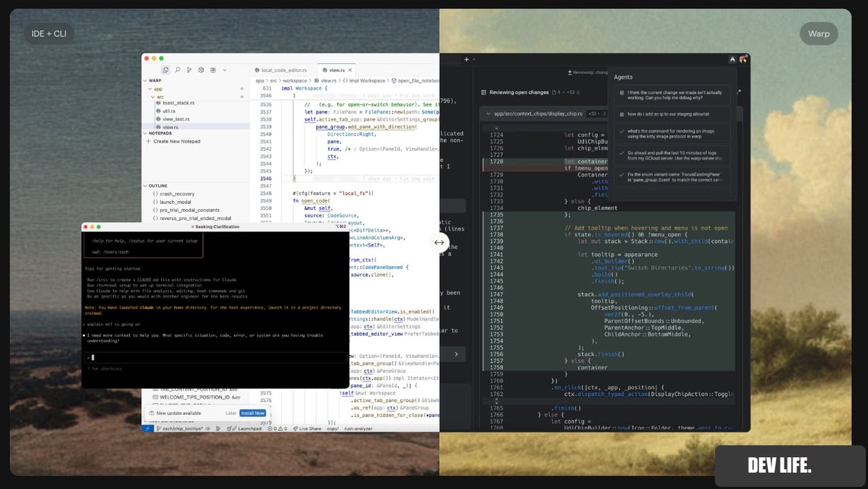The height and width of the screenshot is (489, 868).
Task: Click the branch compare icon in the toolbar
Action: tap(188, 70)
